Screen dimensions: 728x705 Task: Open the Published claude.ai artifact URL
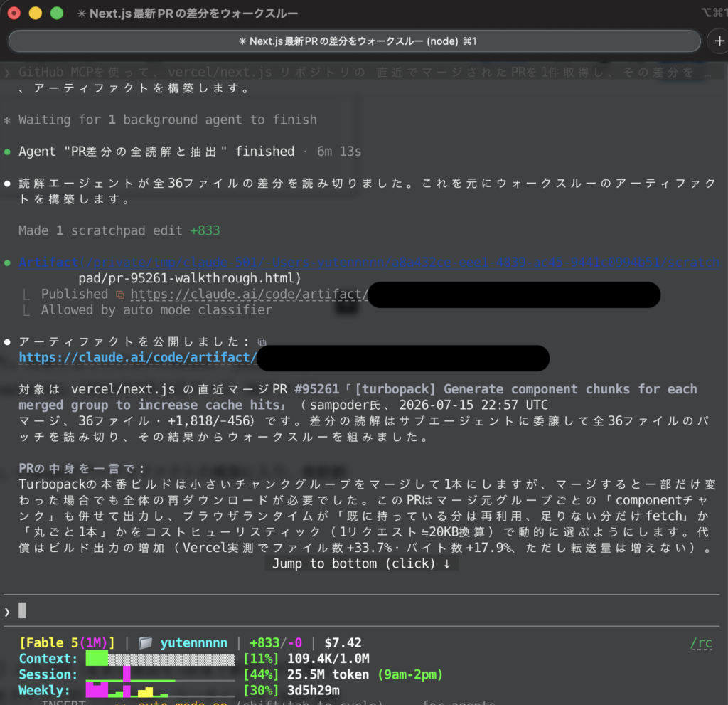(249, 295)
